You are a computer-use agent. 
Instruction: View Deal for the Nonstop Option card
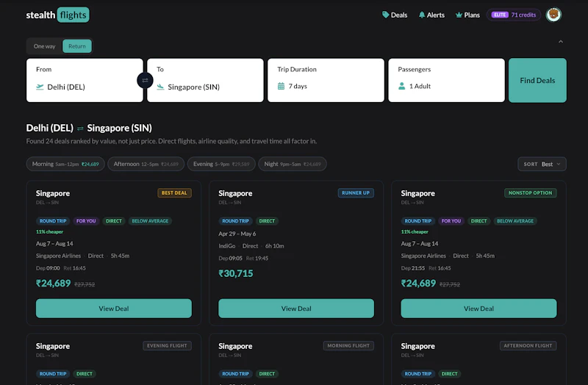coord(478,308)
